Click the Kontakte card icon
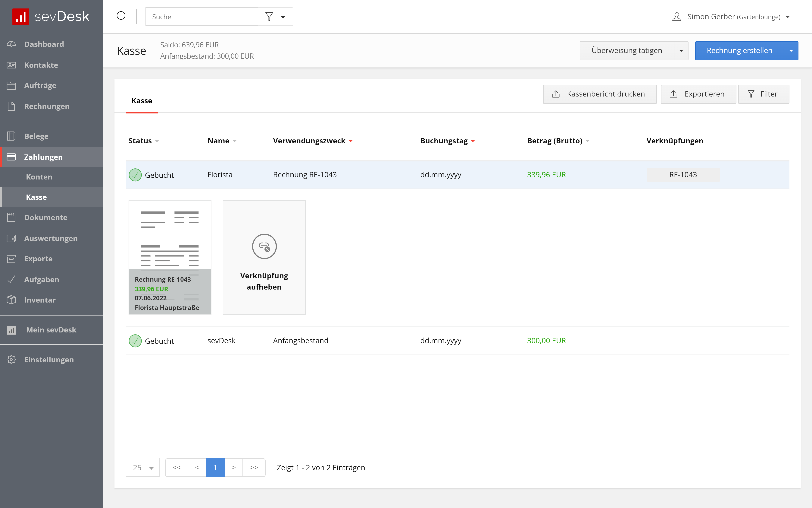 point(11,65)
